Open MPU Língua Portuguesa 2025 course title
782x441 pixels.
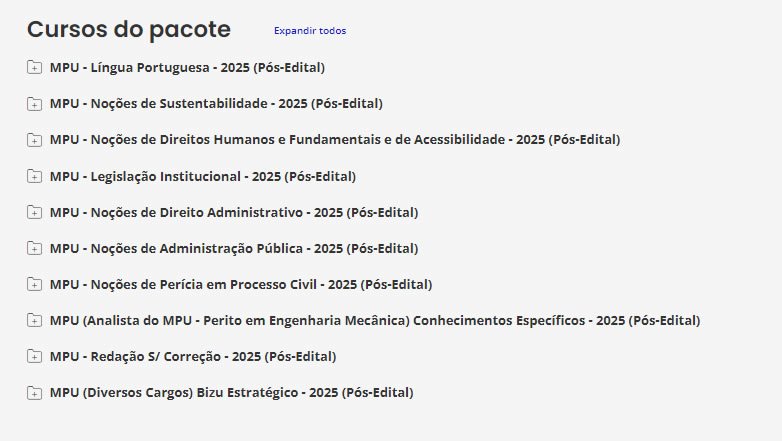[x=187, y=68]
